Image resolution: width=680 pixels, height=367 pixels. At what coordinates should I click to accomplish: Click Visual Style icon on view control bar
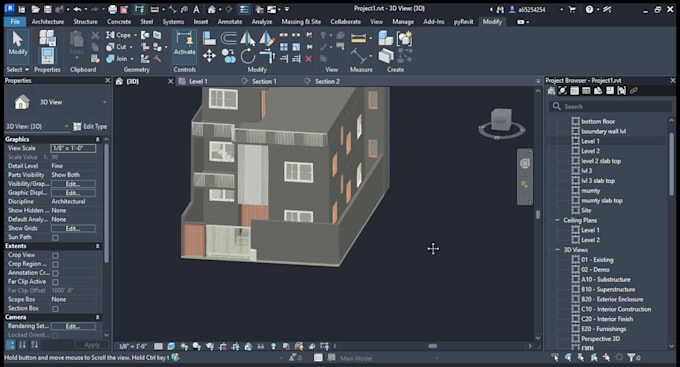pyautogui.click(x=171, y=346)
